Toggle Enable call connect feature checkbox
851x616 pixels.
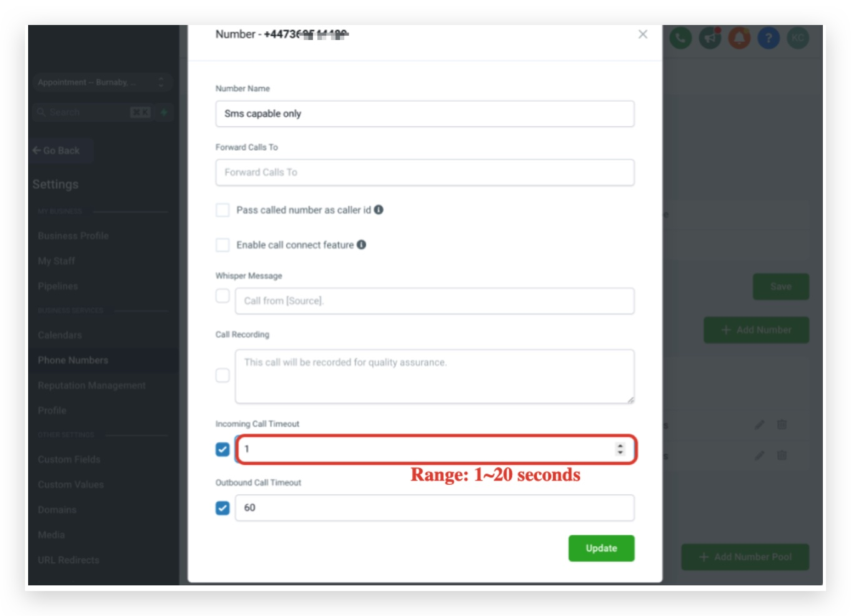pyautogui.click(x=222, y=245)
